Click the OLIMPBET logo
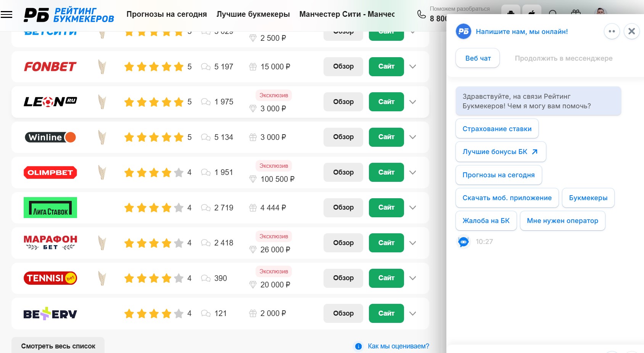 point(50,172)
